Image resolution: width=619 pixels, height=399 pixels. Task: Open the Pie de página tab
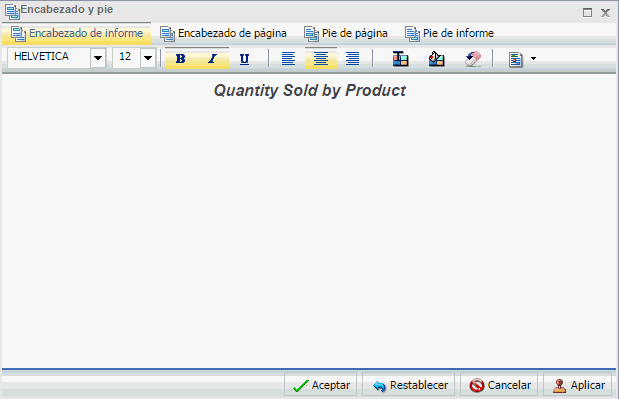click(x=346, y=34)
